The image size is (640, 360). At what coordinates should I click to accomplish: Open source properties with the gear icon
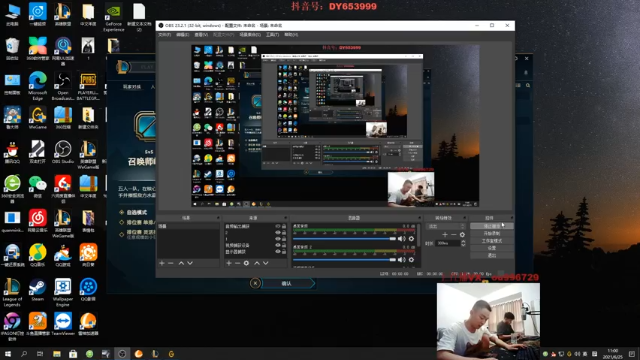point(246,263)
